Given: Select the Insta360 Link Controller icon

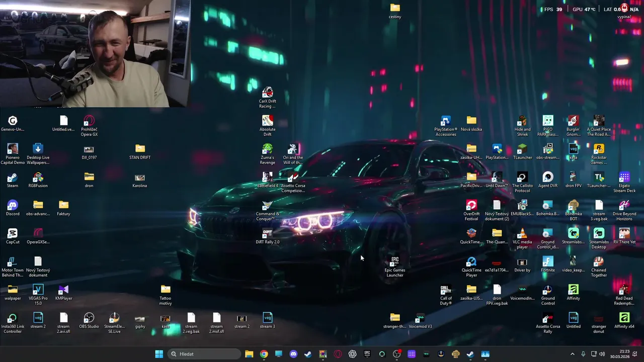Looking at the screenshot, I should pyautogui.click(x=13, y=323).
